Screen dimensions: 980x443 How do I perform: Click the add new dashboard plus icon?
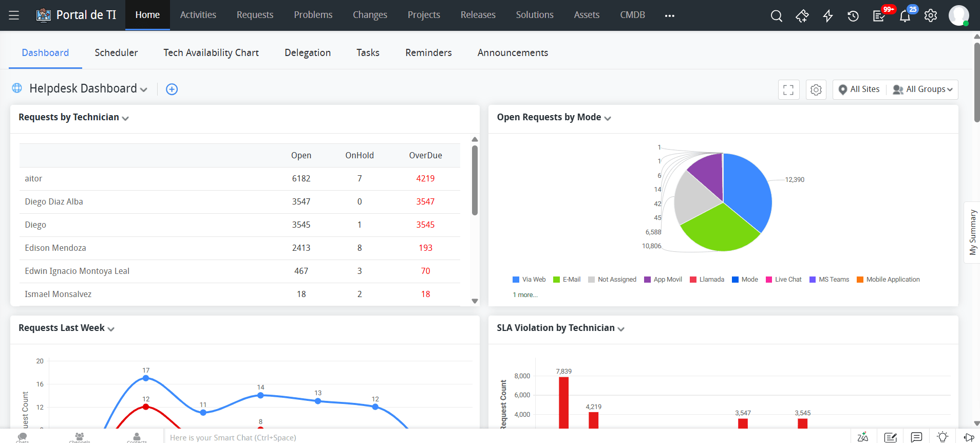pos(172,89)
